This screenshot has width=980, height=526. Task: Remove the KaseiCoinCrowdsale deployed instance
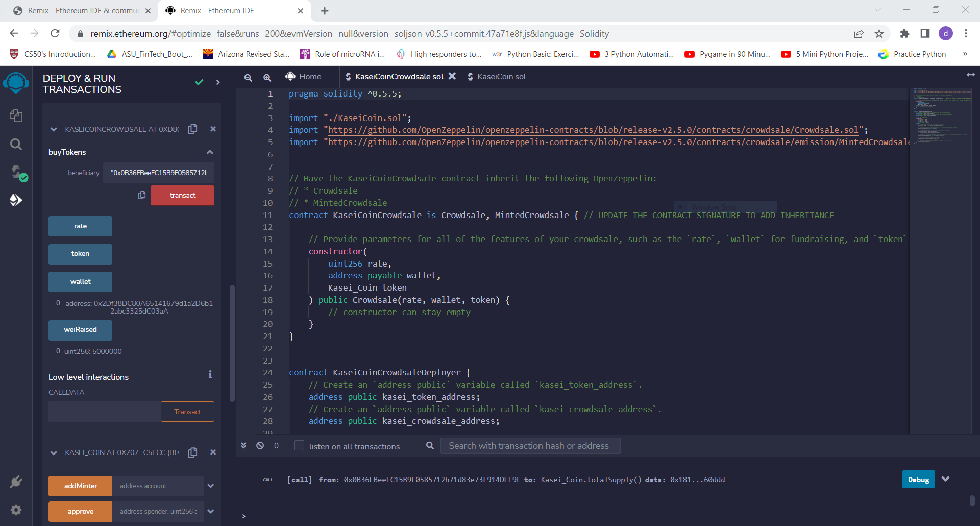(213, 129)
